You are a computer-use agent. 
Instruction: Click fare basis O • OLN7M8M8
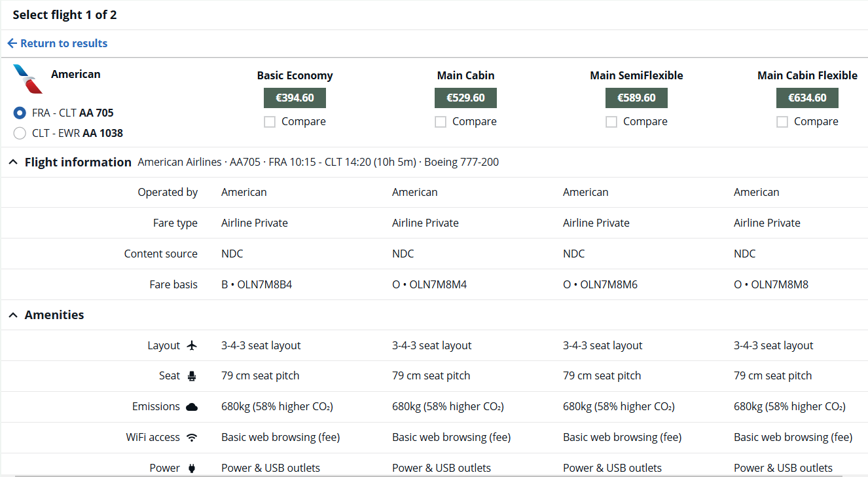coord(771,284)
